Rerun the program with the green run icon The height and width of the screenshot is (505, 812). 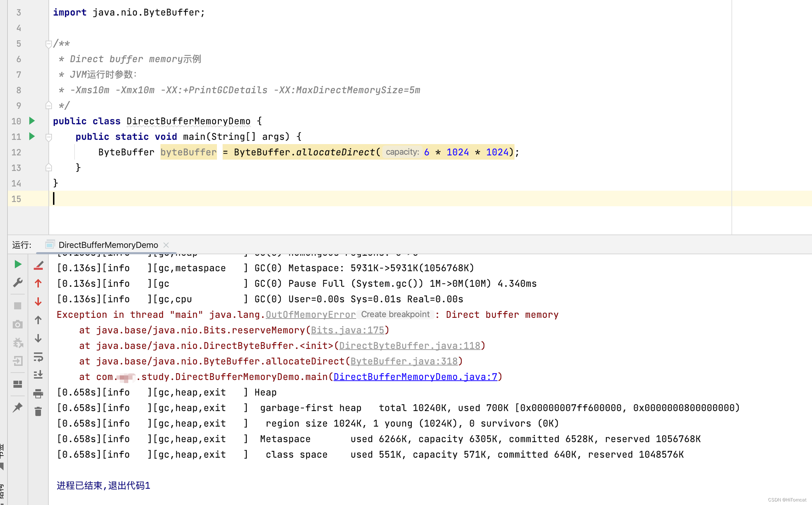pos(18,265)
